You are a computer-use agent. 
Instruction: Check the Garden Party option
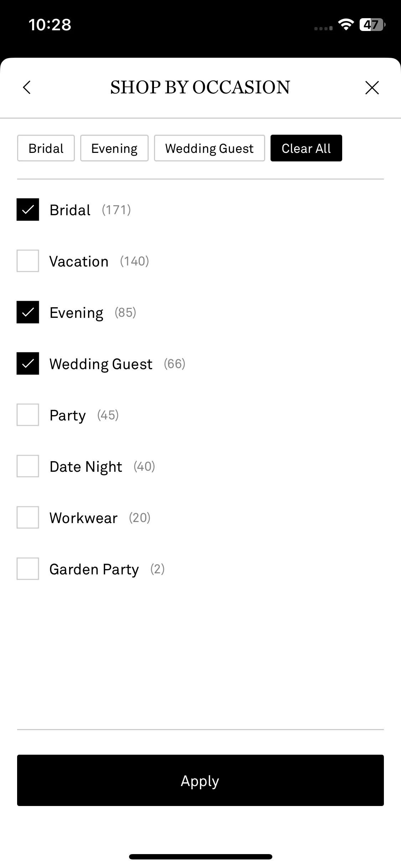(x=28, y=569)
